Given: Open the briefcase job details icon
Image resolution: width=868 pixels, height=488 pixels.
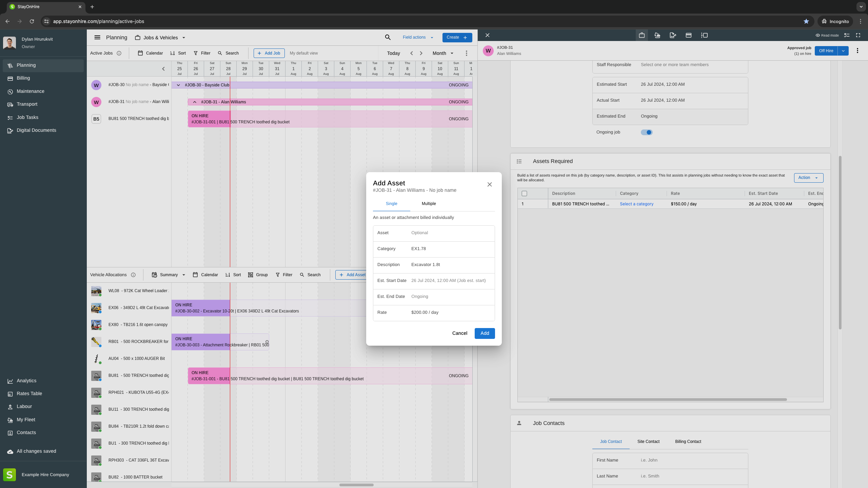Looking at the screenshot, I should 642,35.
